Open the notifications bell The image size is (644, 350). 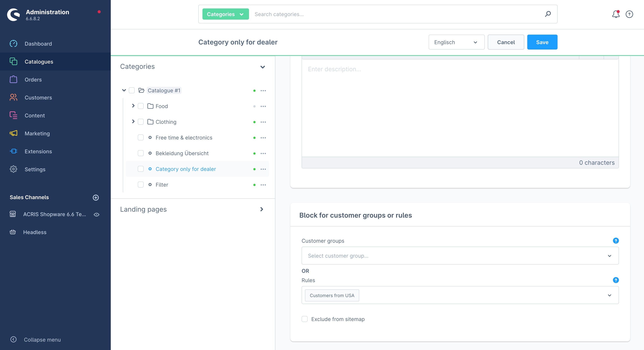pos(616,14)
